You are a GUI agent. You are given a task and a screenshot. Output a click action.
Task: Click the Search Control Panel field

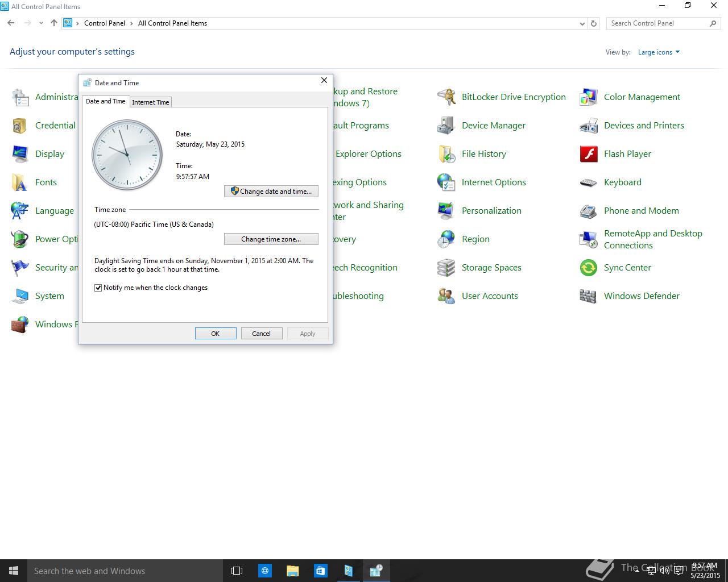coord(664,23)
